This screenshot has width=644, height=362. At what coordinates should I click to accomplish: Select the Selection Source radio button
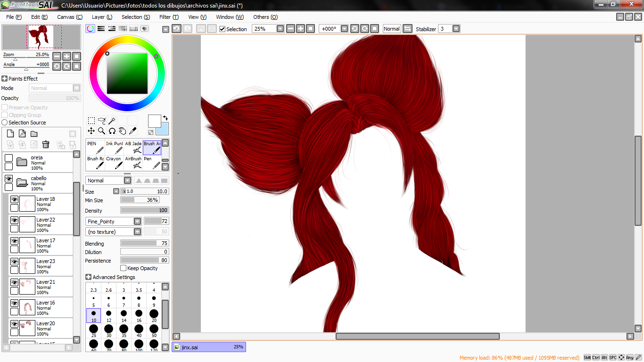5,123
